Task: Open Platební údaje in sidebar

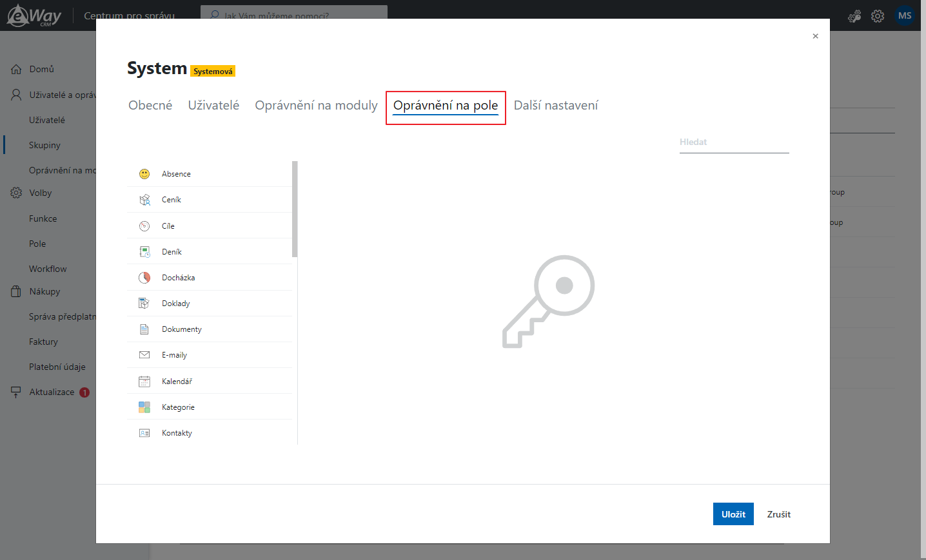Action: [x=57, y=367]
